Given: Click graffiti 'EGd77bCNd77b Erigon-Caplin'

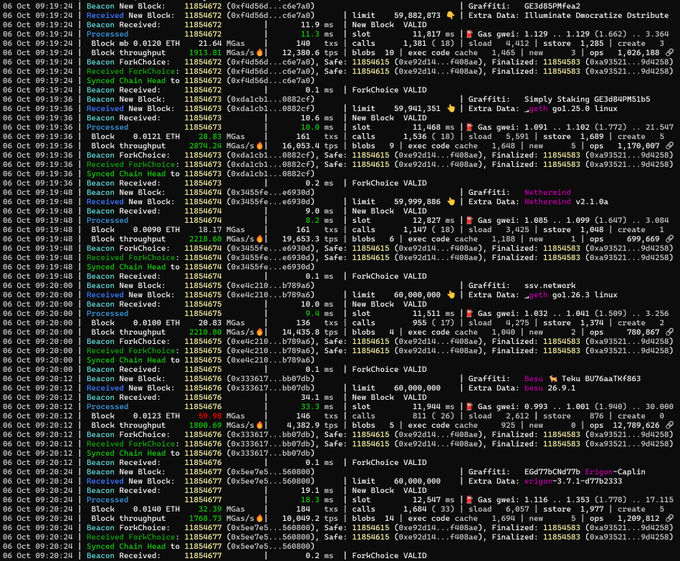Looking at the screenshot, I should pos(585,472).
